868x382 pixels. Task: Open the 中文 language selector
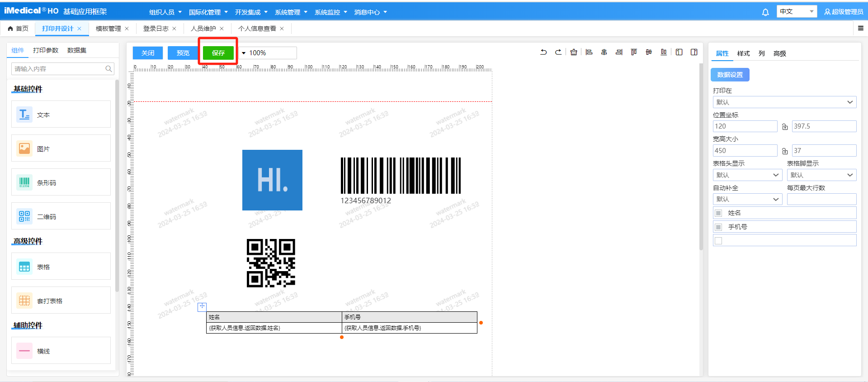click(797, 12)
